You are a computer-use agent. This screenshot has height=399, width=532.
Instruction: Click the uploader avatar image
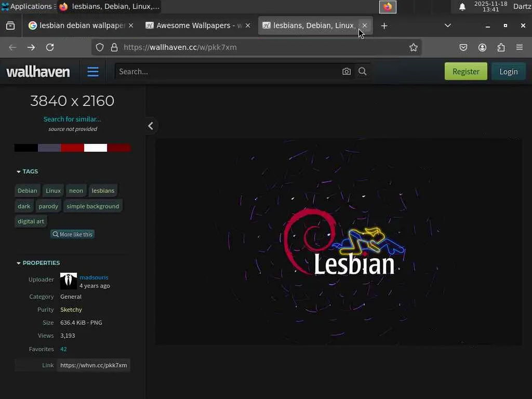point(69,281)
